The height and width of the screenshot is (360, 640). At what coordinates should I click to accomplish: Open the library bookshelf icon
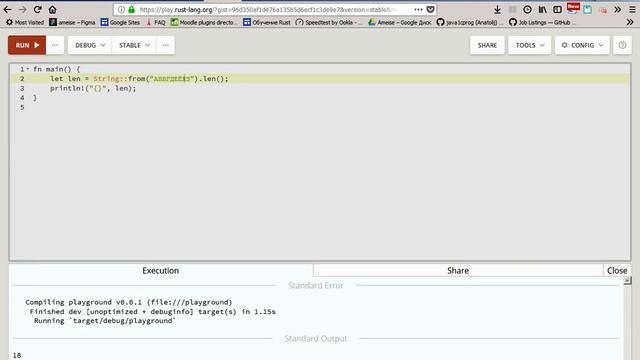(542, 9)
